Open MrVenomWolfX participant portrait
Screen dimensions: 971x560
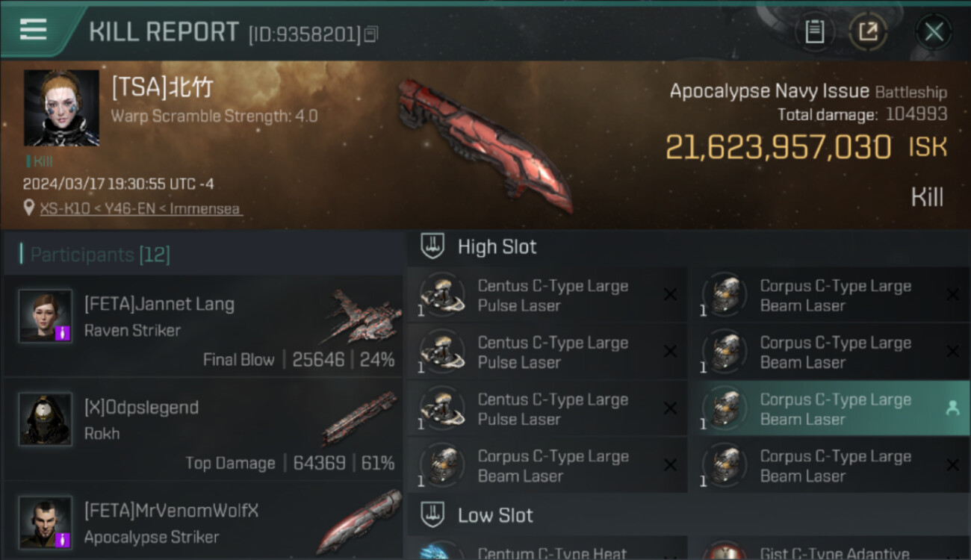coord(46,523)
